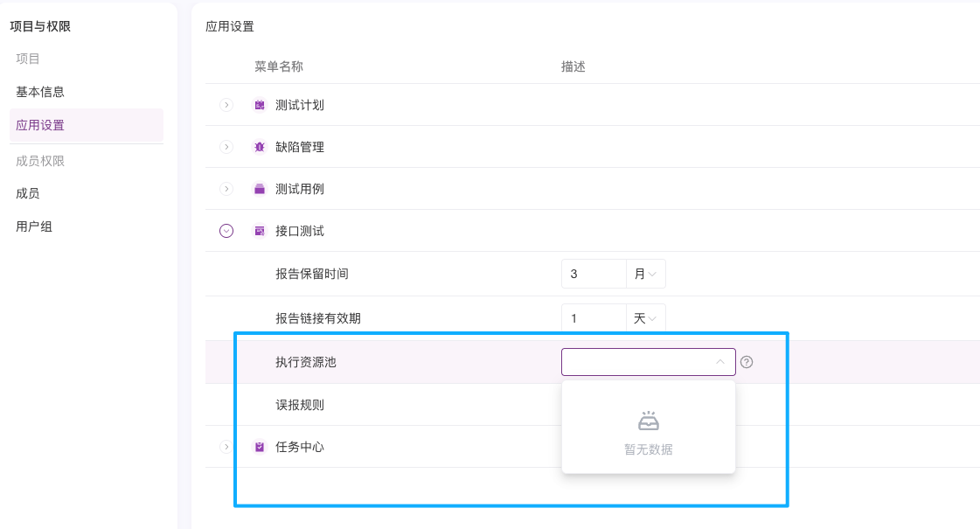Expand the 任务中心 row
Screen dimensions: 980x529
pyautogui.click(x=226, y=447)
